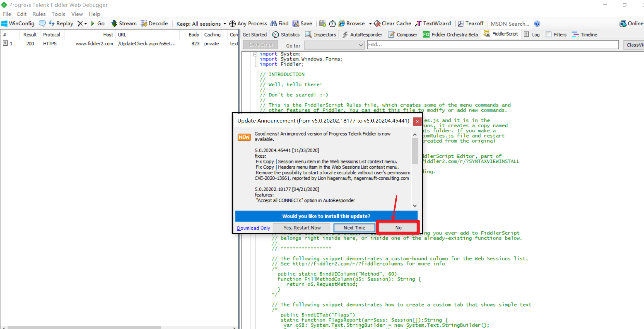The height and width of the screenshot is (329, 644).
Task: Switch to the Statistics tab
Action: click(x=286, y=34)
